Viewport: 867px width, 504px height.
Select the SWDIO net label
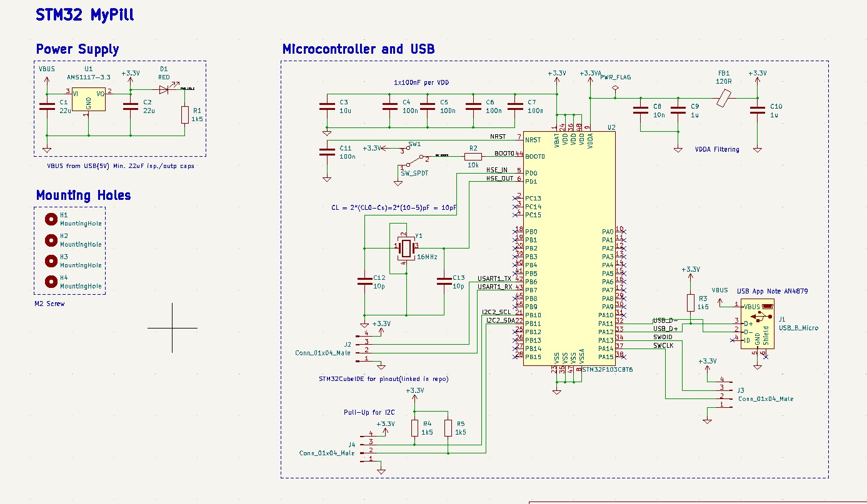pyautogui.click(x=663, y=337)
